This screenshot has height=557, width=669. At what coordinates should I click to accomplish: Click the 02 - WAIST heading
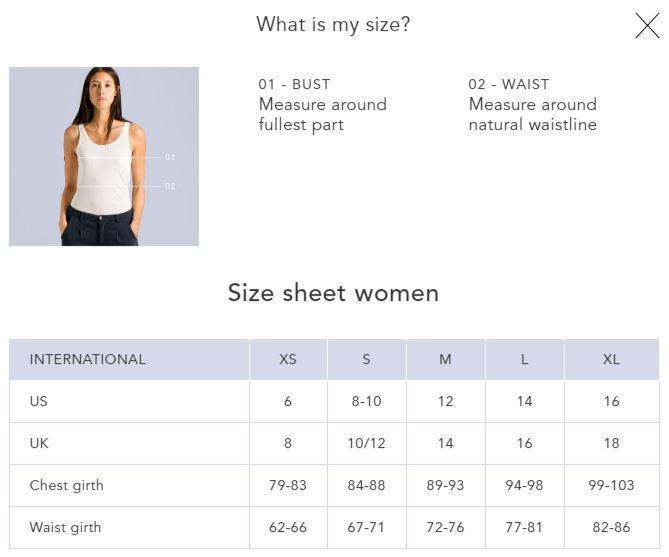pos(508,84)
